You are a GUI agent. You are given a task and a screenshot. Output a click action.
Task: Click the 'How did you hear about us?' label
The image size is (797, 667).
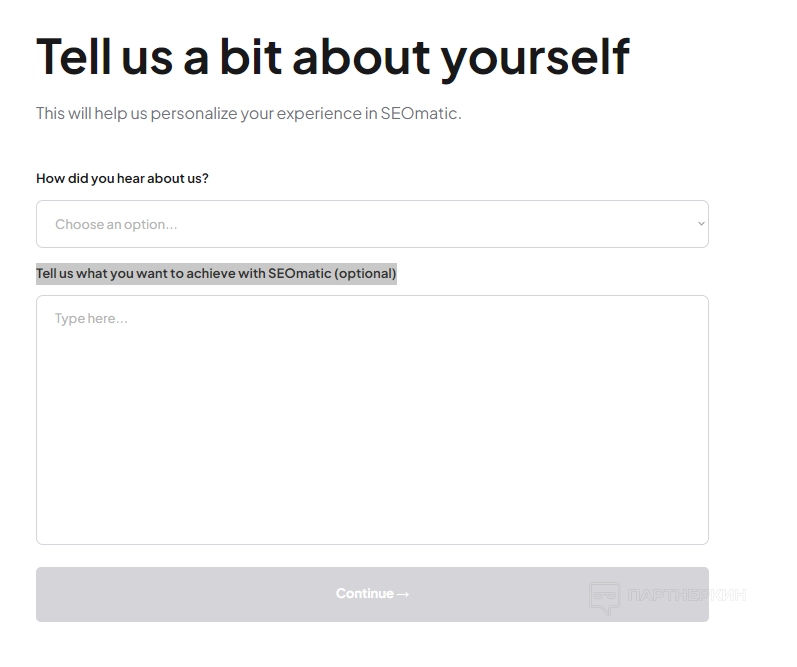[x=122, y=178]
